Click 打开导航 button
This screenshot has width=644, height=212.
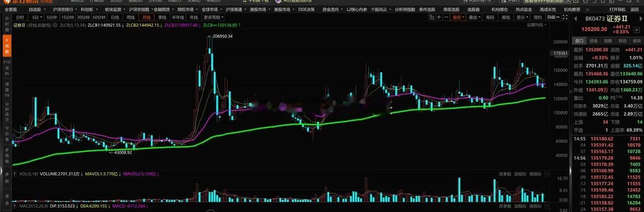[617, 9]
